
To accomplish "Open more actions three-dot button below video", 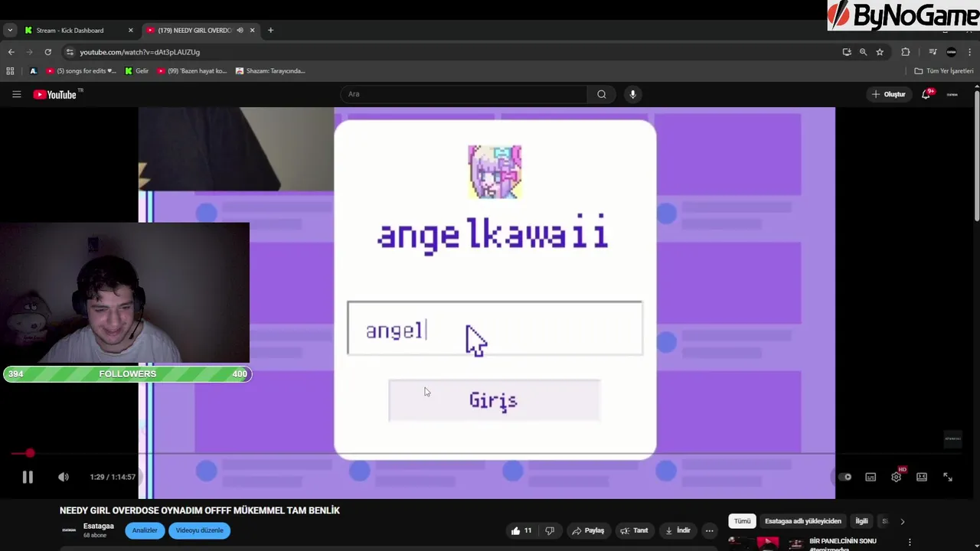I will (710, 530).
